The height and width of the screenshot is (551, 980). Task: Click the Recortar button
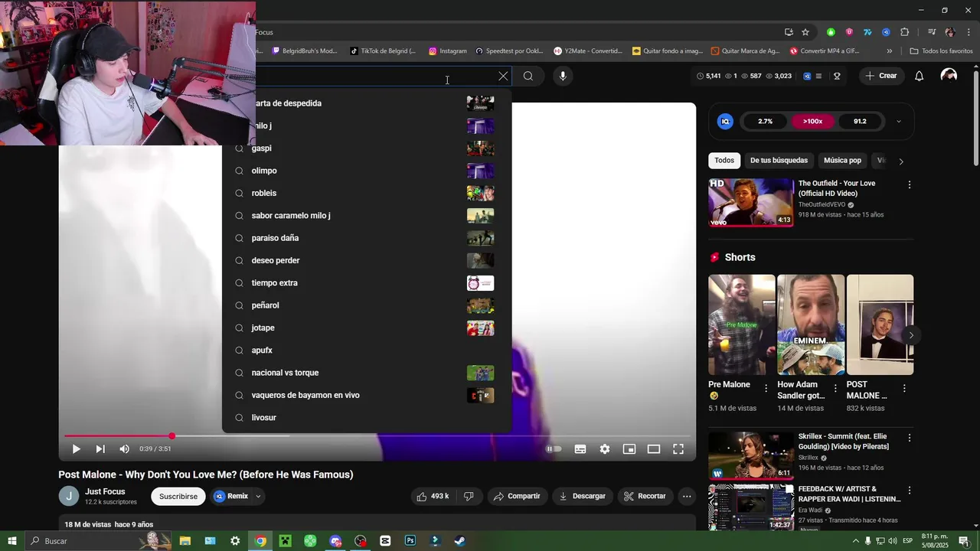645,496
